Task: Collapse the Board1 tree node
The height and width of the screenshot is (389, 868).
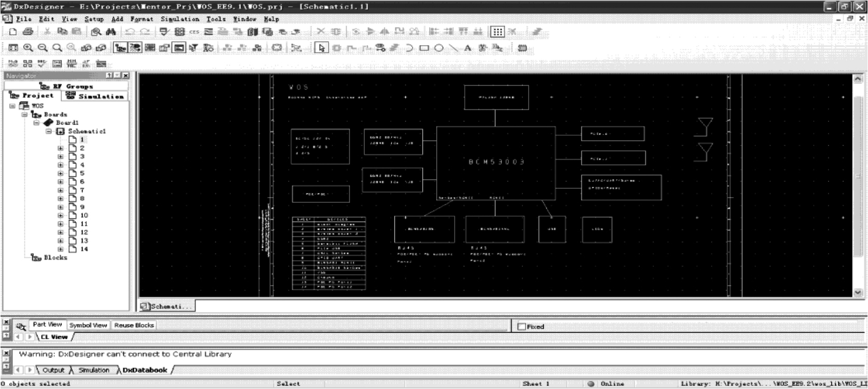Action: (x=36, y=123)
